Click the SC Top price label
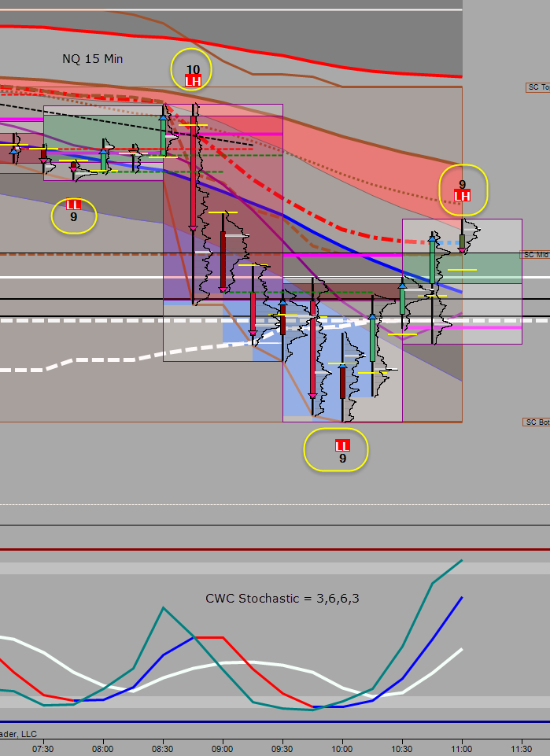This screenshot has height=756, width=550. click(x=537, y=87)
